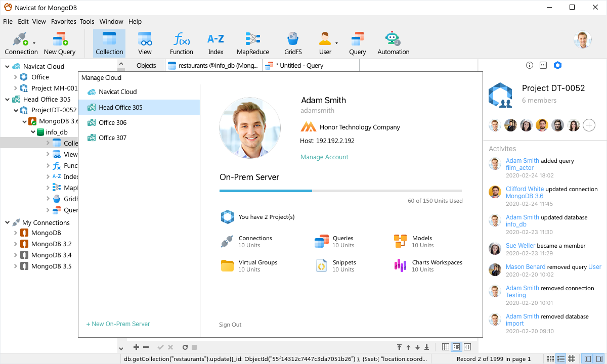
Task: Click Adam Smith profile photo
Action: (x=250, y=128)
